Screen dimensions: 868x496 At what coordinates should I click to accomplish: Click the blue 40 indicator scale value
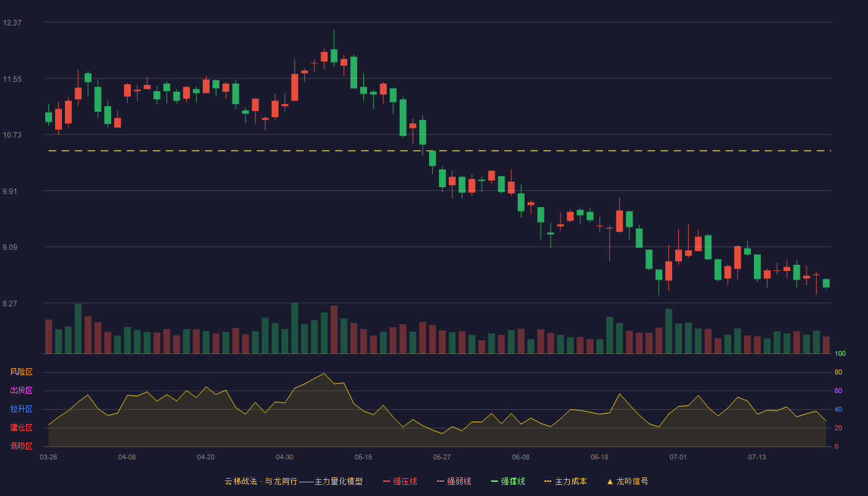[838, 410]
